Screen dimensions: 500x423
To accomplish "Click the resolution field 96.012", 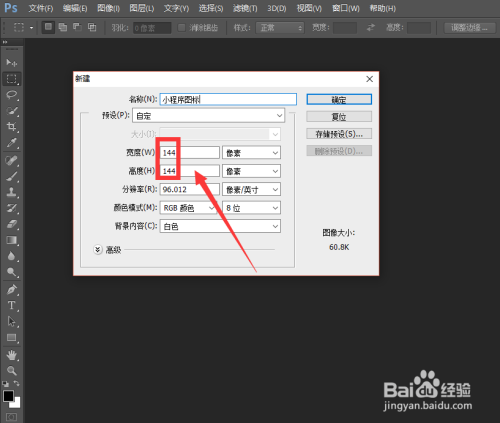I will point(190,189).
